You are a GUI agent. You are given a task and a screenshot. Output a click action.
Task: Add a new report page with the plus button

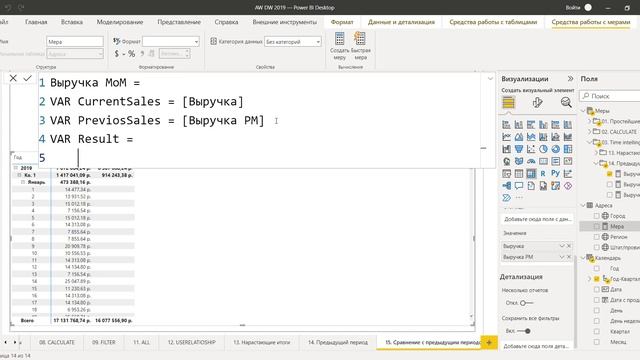489,342
